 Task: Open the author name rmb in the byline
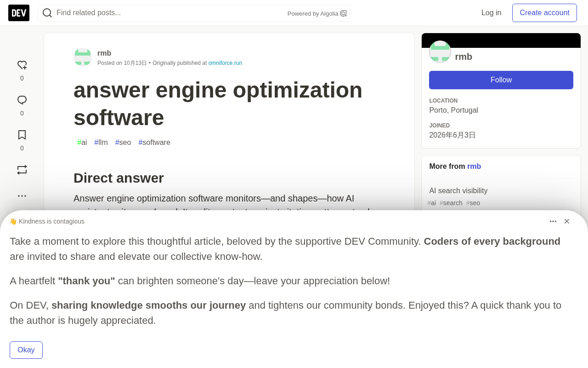pyautogui.click(x=104, y=53)
